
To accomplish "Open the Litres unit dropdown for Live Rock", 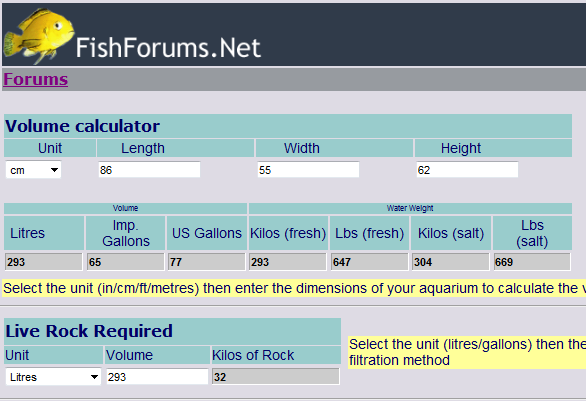I will click(53, 377).
